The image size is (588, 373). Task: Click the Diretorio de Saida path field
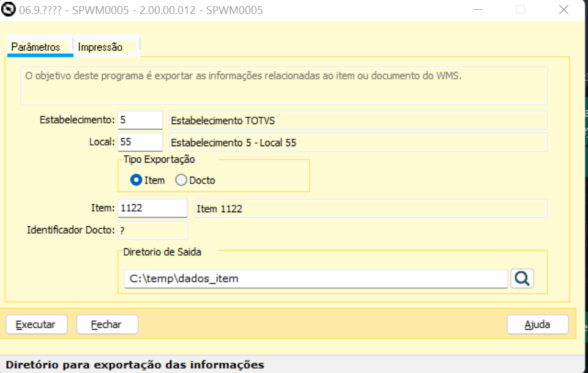[x=316, y=279]
